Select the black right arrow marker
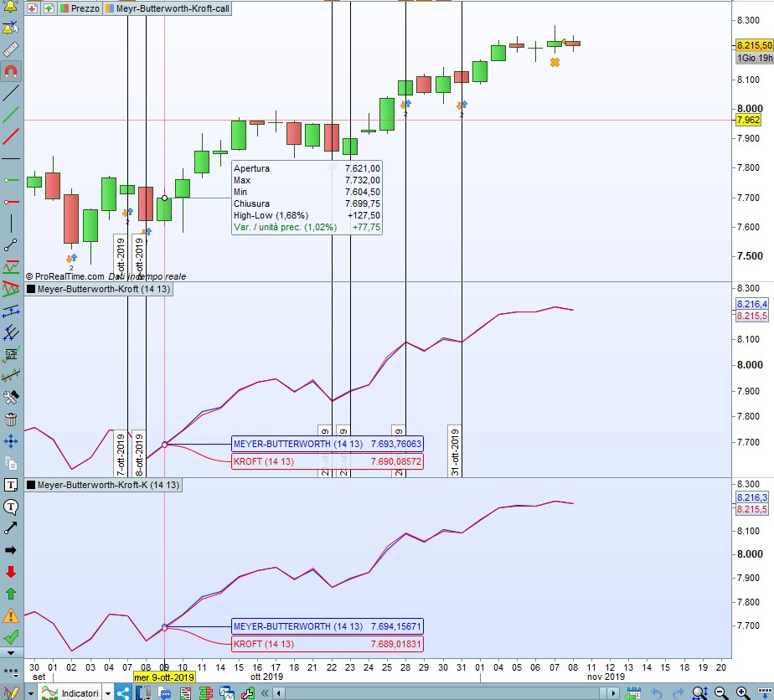This screenshot has height=700, width=774. (10, 550)
